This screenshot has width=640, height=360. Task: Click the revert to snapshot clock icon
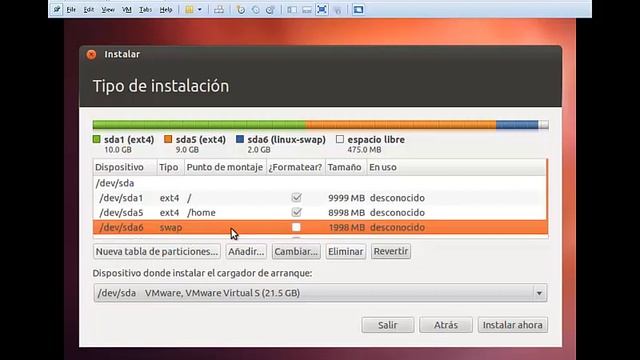(256, 9)
